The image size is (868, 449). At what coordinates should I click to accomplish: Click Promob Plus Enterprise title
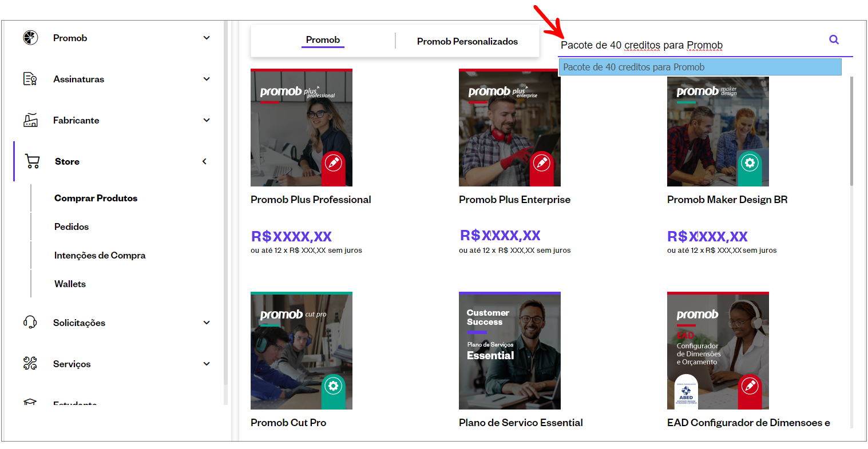(514, 200)
